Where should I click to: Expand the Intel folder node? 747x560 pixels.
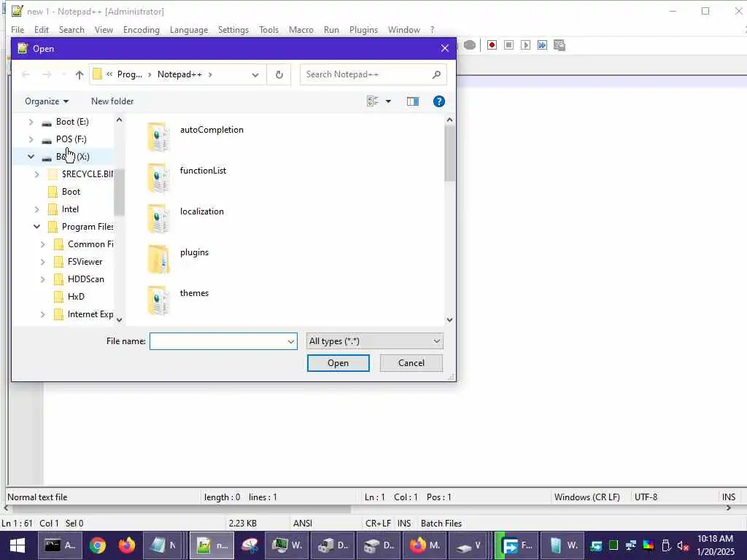pos(37,209)
